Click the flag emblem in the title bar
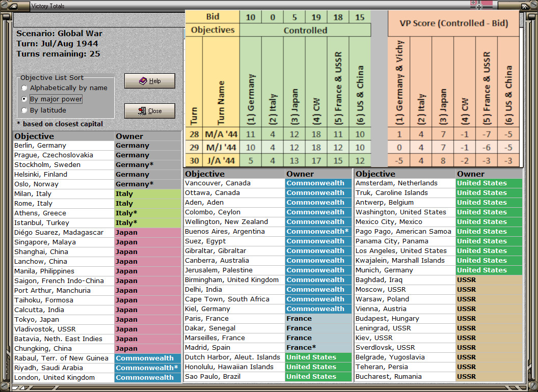This screenshot has width=538, height=392. [x=481, y=5]
